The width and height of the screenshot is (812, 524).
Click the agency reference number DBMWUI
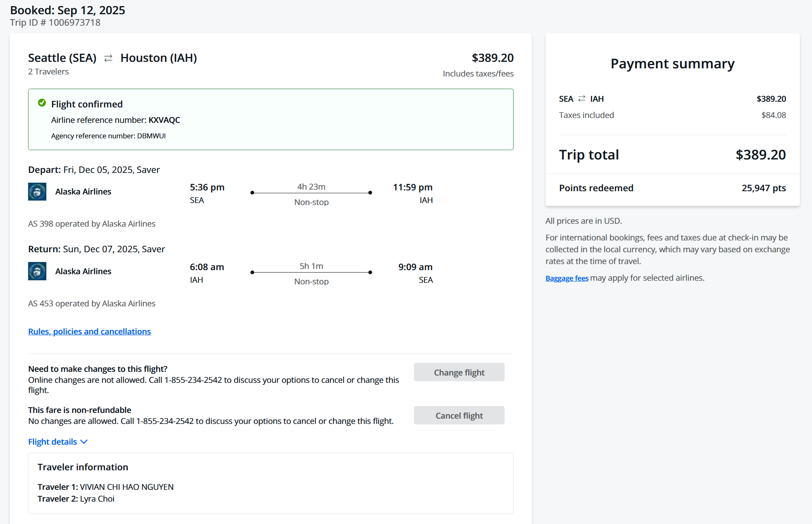151,136
